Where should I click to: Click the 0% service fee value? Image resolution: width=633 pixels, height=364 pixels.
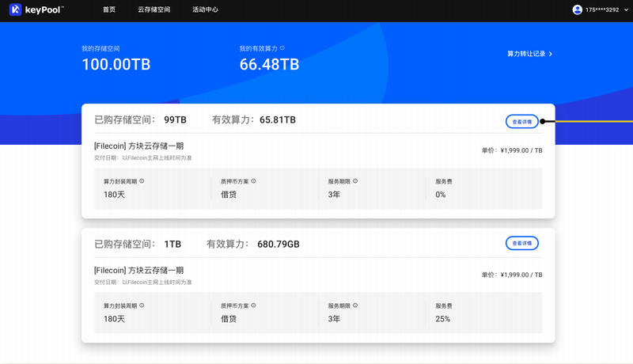tap(441, 195)
